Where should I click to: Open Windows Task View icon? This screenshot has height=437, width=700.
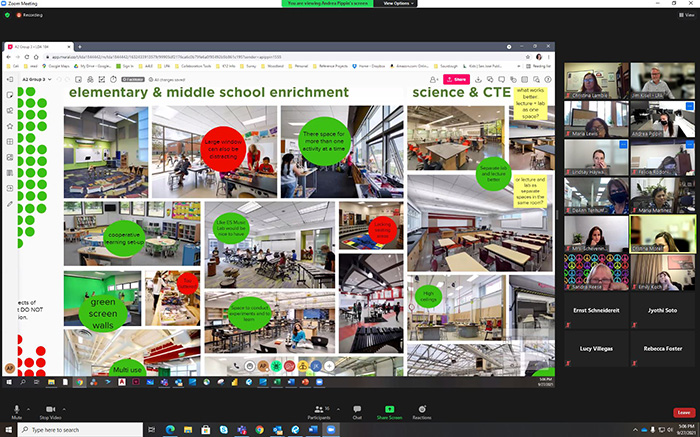(152, 430)
